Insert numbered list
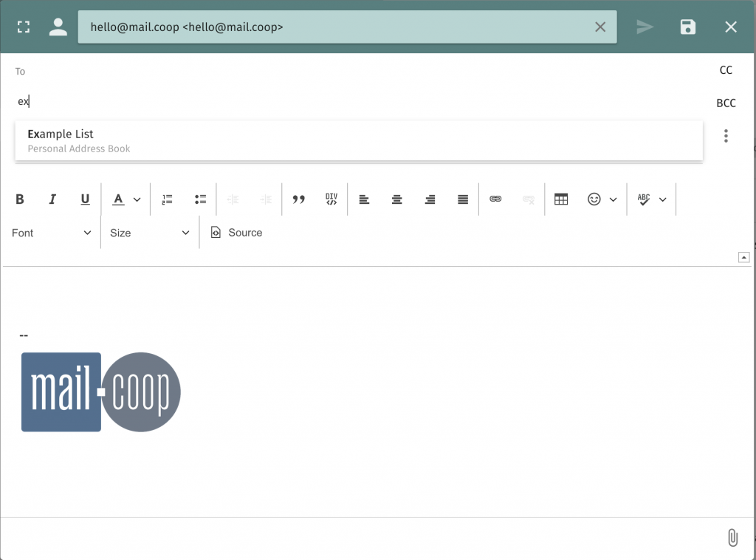Image resolution: width=756 pixels, height=560 pixels. [168, 199]
